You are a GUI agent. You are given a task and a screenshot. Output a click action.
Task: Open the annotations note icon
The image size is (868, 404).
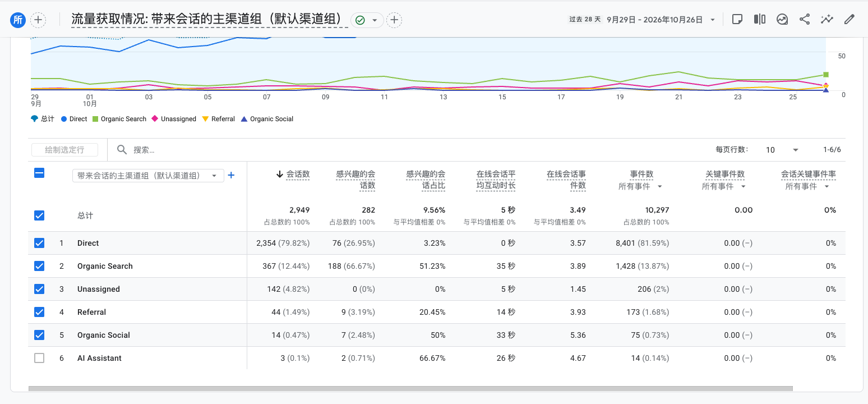click(x=737, y=20)
